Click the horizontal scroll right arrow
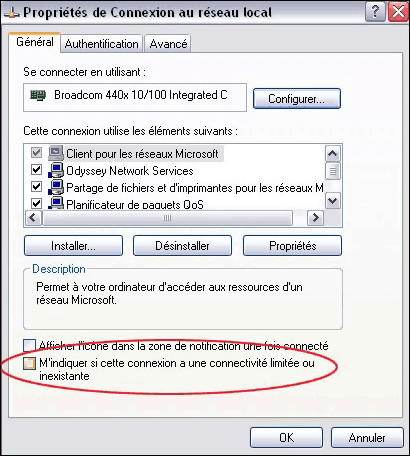The image size is (410, 456). point(315,218)
